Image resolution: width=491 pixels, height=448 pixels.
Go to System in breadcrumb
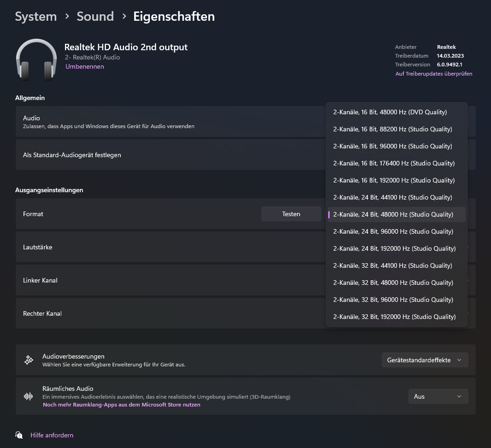click(x=35, y=16)
